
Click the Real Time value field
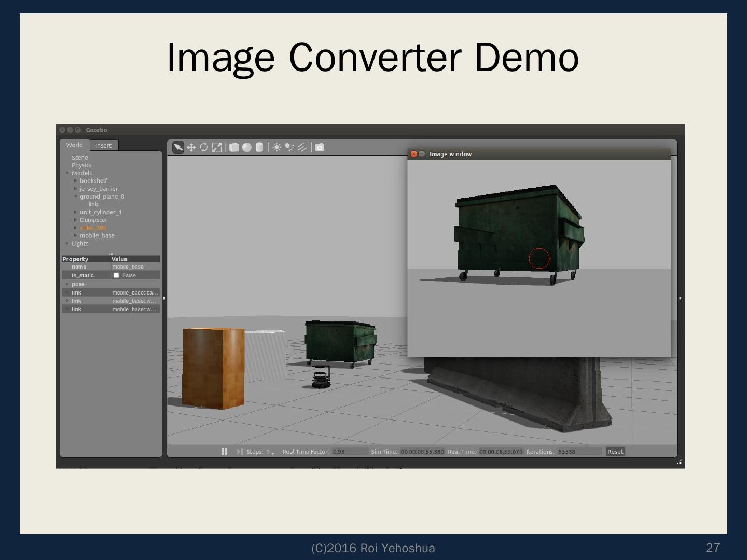click(501, 452)
